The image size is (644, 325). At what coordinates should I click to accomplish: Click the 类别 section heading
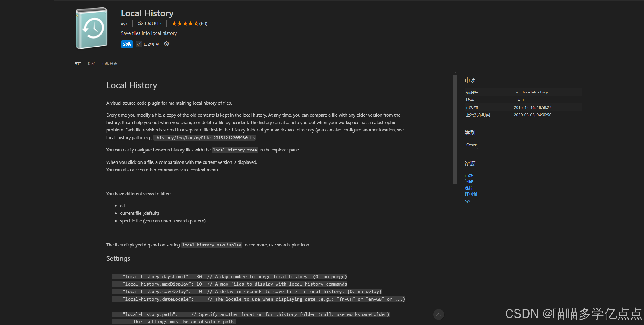click(470, 133)
